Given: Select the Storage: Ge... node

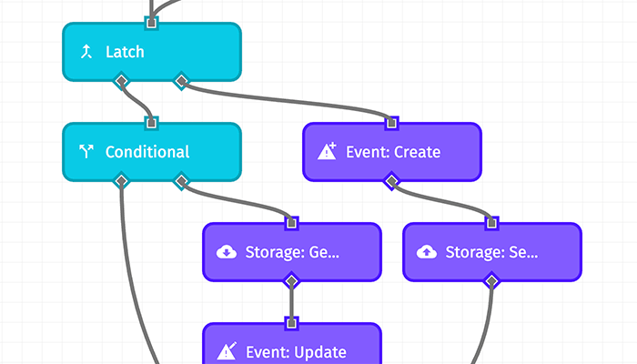Looking at the screenshot, I should coord(292,252).
